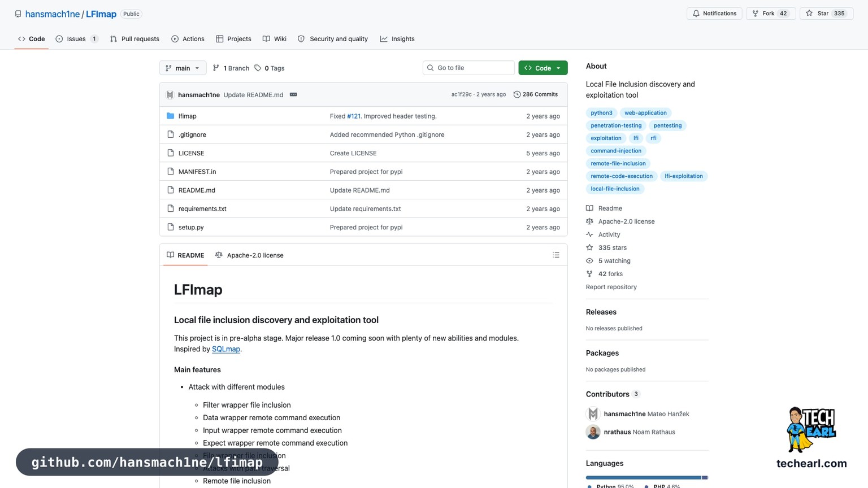Viewport: 868px width, 488px height.
Task: Select the README tab in file viewer
Action: pyautogui.click(x=185, y=255)
